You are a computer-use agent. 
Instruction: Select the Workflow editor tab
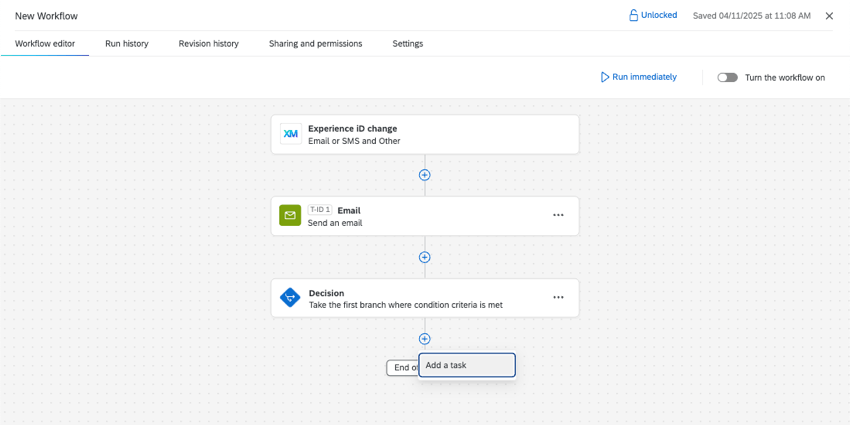45,44
